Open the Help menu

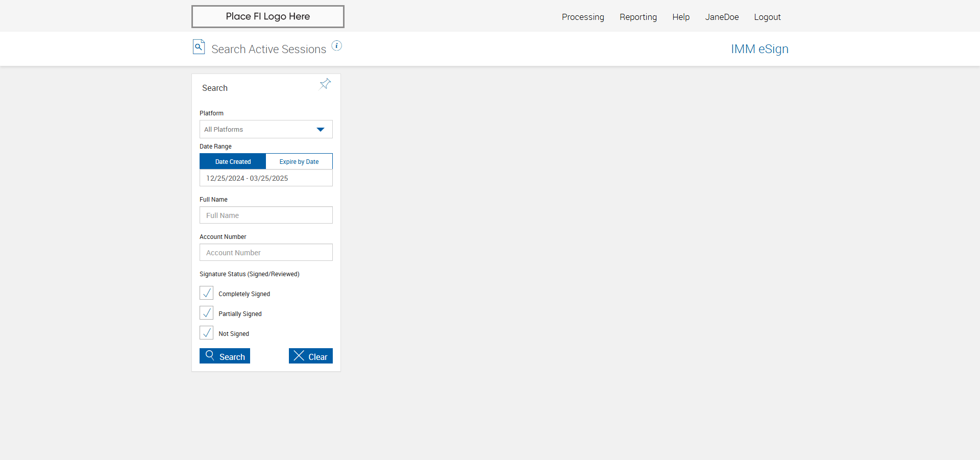click(681, 17)
